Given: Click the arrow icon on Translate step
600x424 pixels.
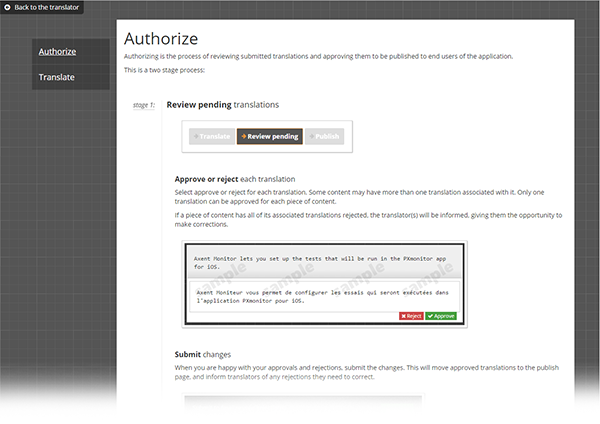Looking at the screenshot, I should pos(196,136).
